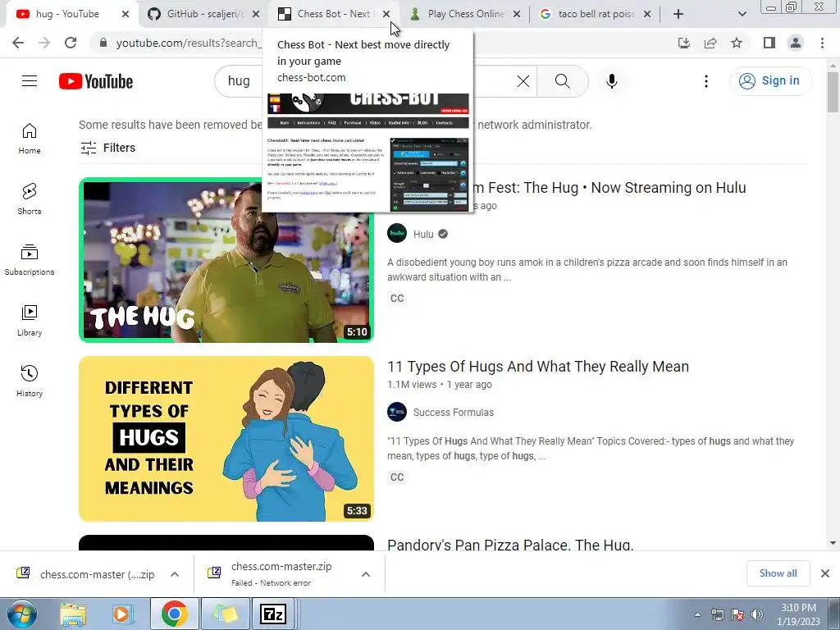The image size is (840, 630).
Task: Click the install app icon in address bar
Action: coord(683,43)
